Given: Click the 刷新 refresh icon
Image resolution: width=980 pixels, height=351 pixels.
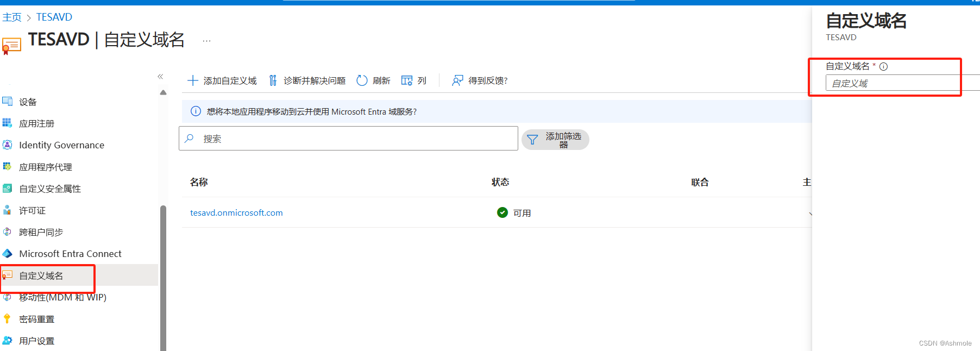Looking at the screenshot, I should pyautogui.click(x=362, y=80).
